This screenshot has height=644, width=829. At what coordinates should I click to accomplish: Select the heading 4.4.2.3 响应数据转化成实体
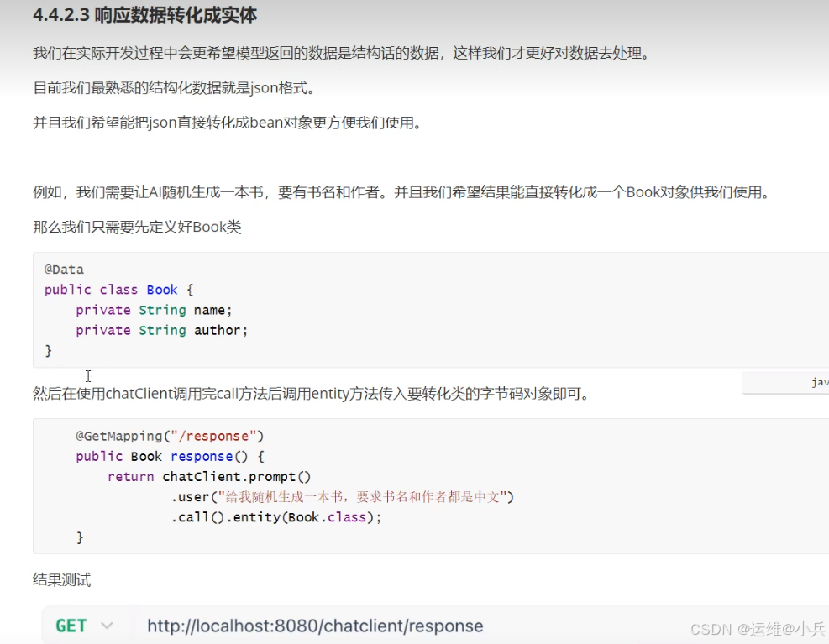click(x=144, y=15)
